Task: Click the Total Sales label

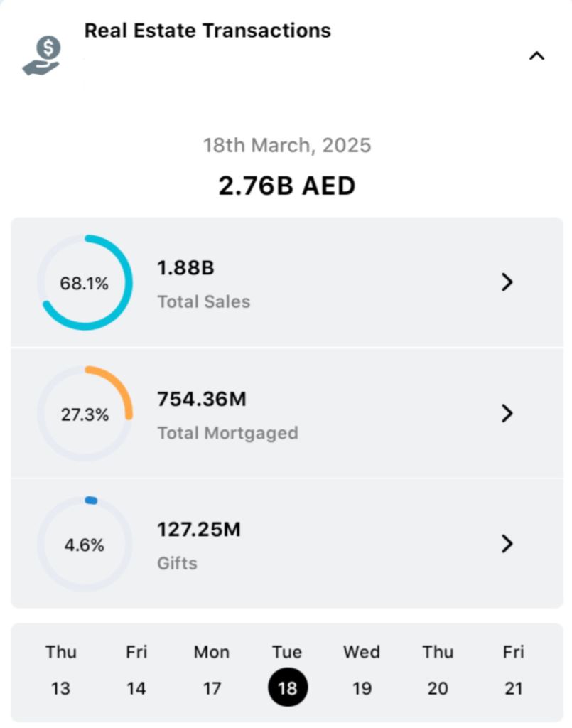Action: (204, 301)
